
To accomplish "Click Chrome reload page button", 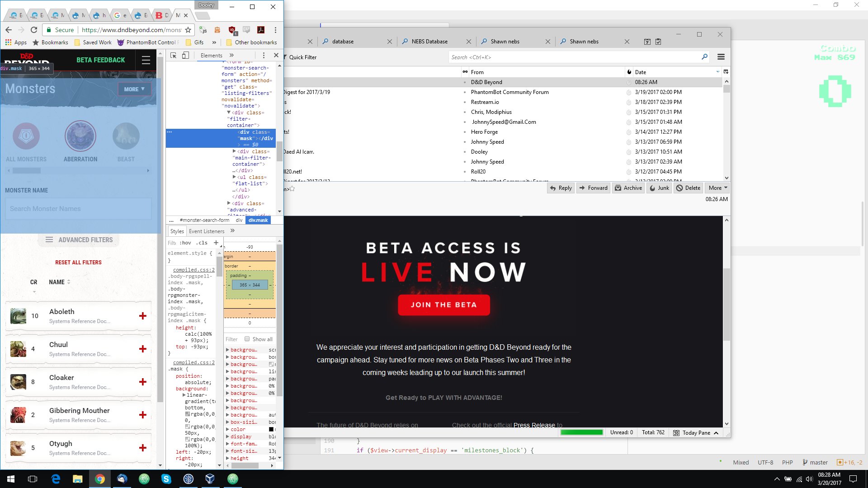I will (x=33, y=30).
